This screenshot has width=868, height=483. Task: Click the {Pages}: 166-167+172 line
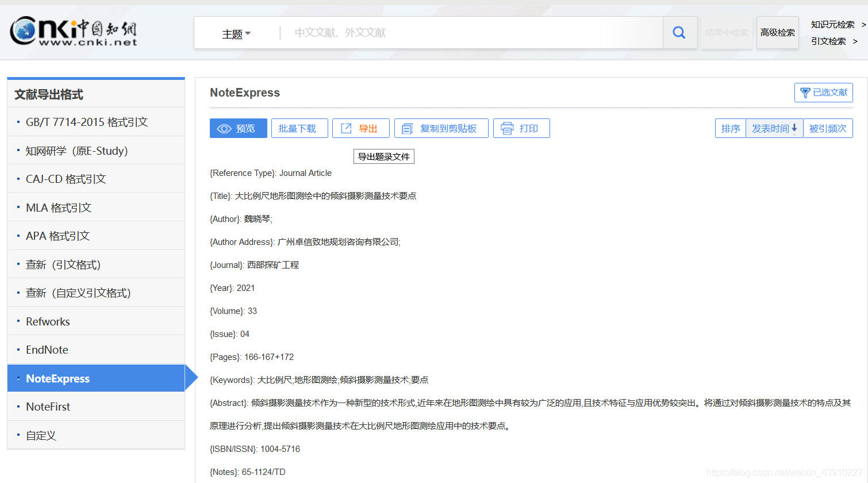pyautogui.click(x=252, y=357)
